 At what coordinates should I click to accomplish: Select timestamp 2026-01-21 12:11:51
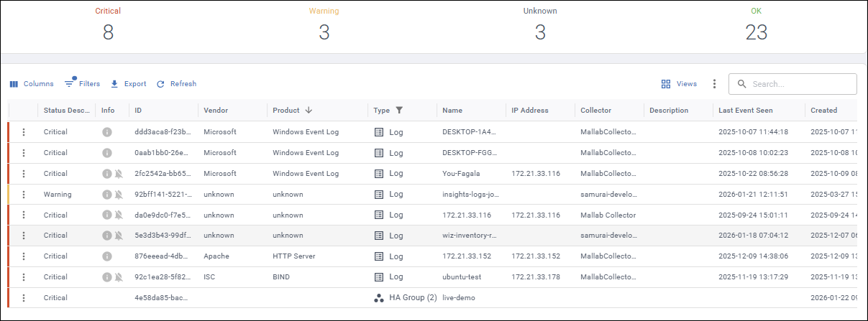pyautogui.click(x=754, y=195)
